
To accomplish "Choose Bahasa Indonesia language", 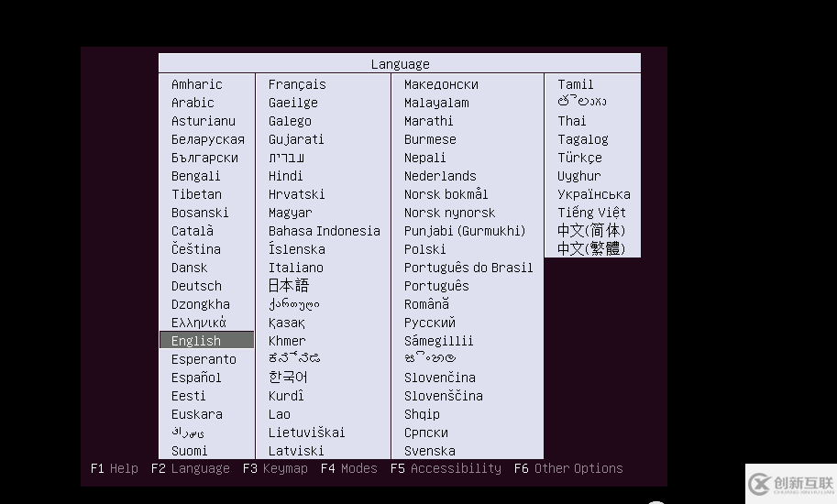I will coord(324,231).
